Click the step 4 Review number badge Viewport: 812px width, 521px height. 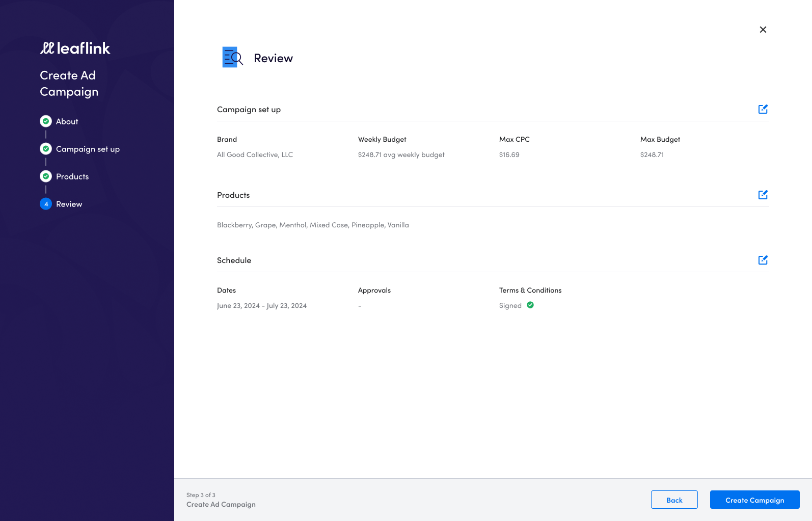46,204
